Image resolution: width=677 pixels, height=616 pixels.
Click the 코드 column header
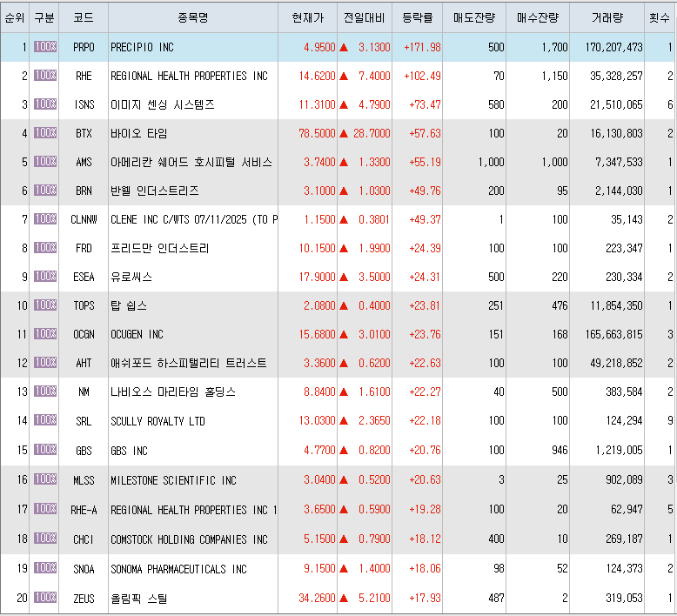pyautogui.click(x=84, y=17)
